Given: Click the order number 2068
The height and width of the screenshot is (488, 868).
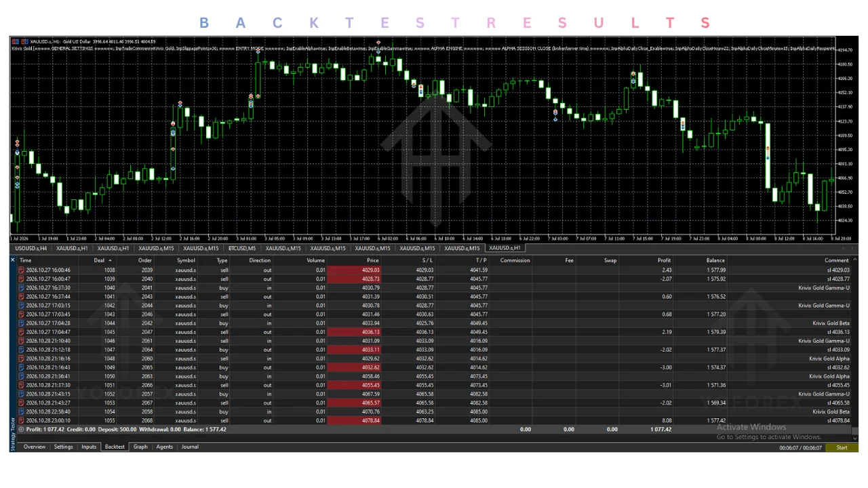Looking at the screenshot, I should tap(146, 420).
